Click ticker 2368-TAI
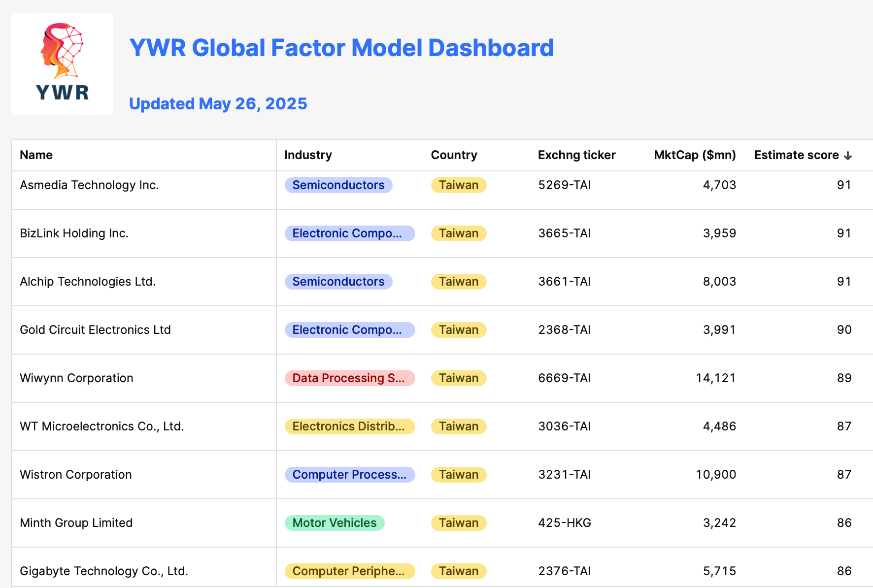Image resolution: width=873 pixels, height=588 pixels. (565, 330)
